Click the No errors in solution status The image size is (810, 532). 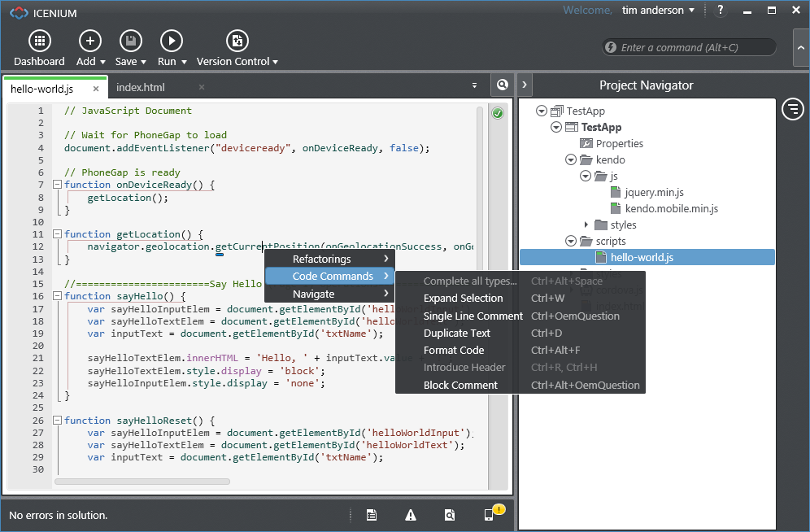tap(59, 515)
